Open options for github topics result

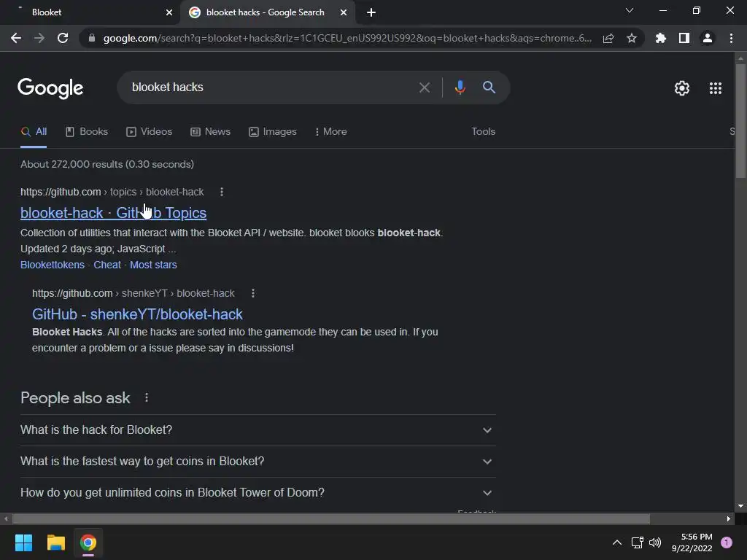(x=222, y=192)
